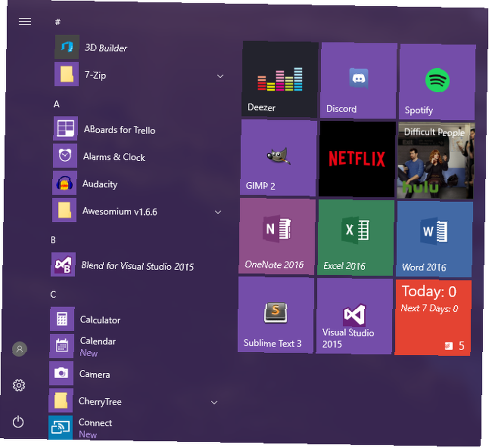
Task: Open the Hulu Difficult People live tile
Action: pos(436,160)
